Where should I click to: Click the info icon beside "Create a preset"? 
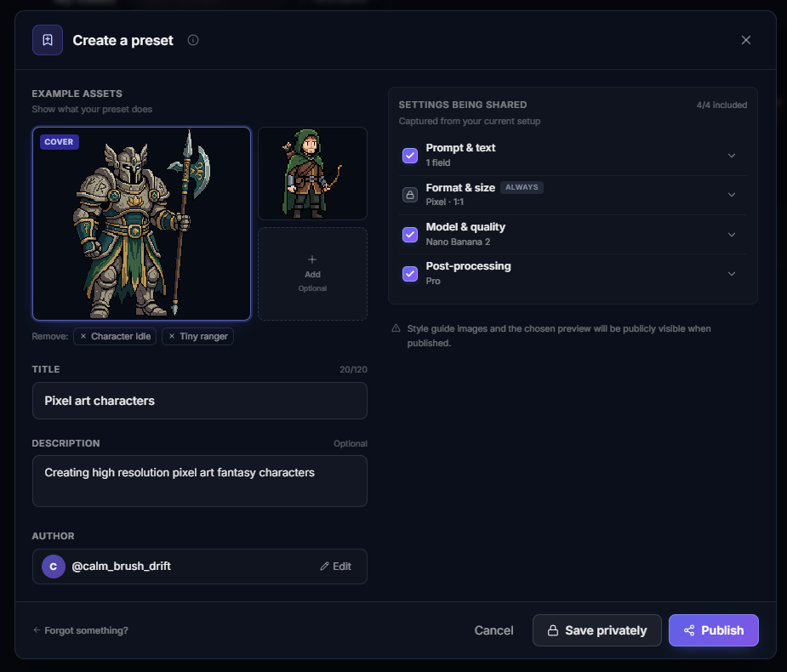[193, 39]
